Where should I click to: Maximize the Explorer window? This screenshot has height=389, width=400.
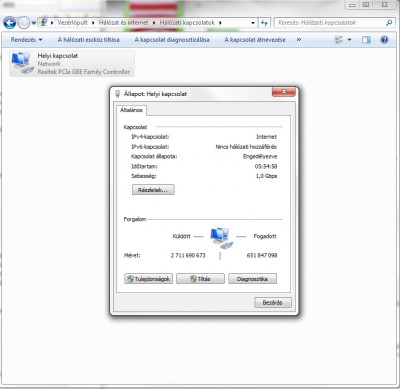click(x=366, y=5)
